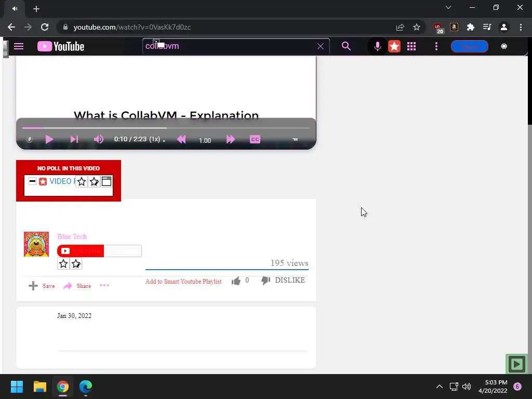This screenshot has width=532, height=399.
Task: Go back to the previous page
Action: coord(11,27)
